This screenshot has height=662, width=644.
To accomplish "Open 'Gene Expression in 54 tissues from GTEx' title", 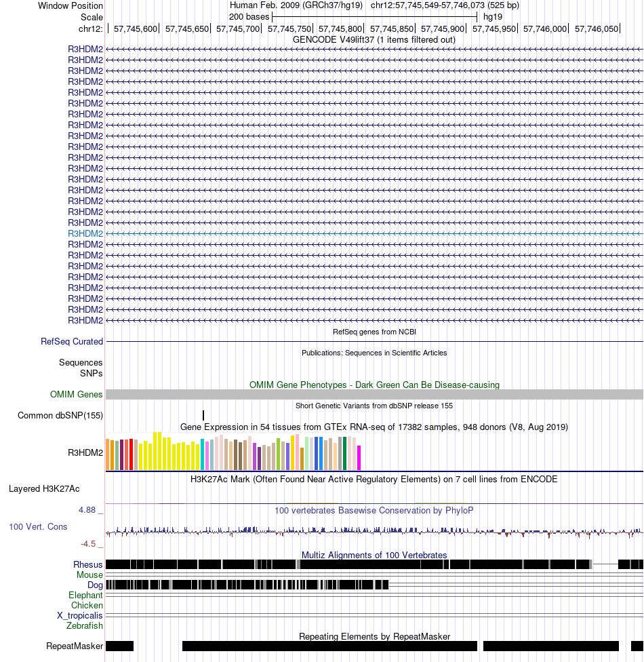I will (374, 427).
